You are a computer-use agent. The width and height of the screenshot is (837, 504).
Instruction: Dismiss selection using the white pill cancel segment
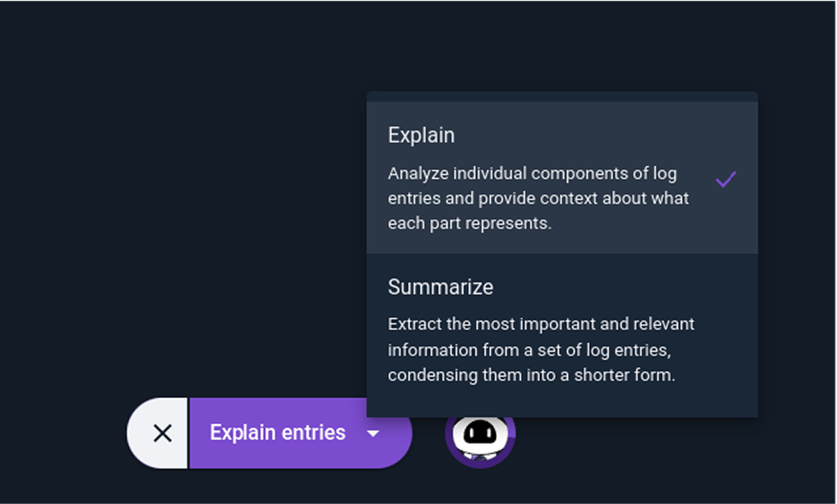pyautogui.click(x=158, y=433)
